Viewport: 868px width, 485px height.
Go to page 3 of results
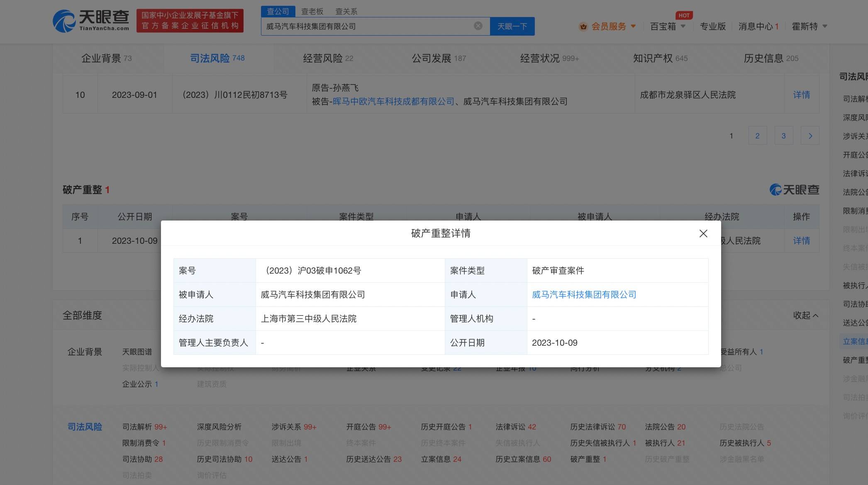click(x=783, y=136)
